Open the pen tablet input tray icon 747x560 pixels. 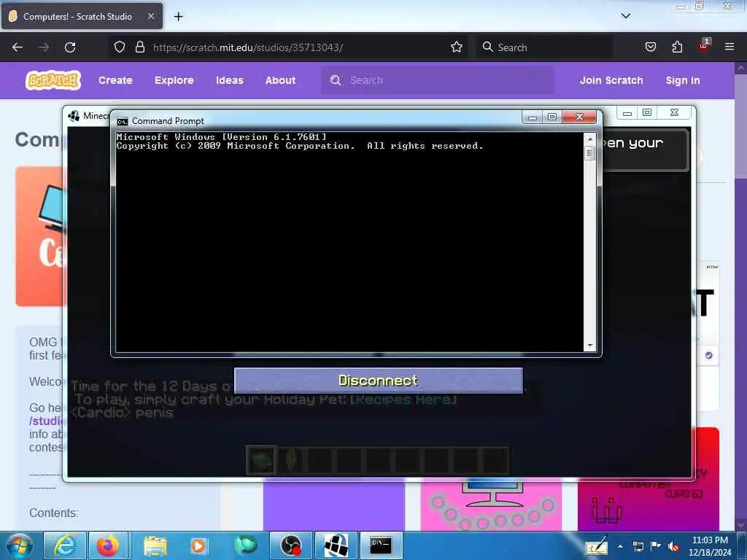point(597,546)
